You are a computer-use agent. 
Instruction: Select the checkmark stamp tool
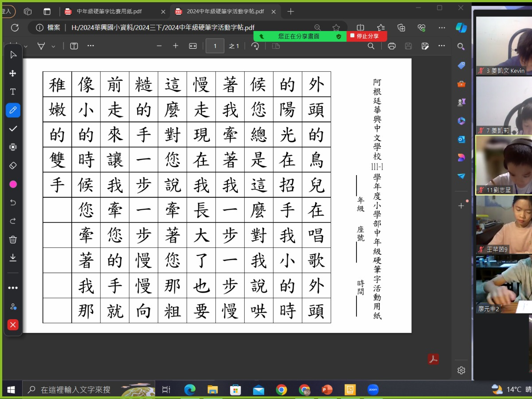[13, 129]
